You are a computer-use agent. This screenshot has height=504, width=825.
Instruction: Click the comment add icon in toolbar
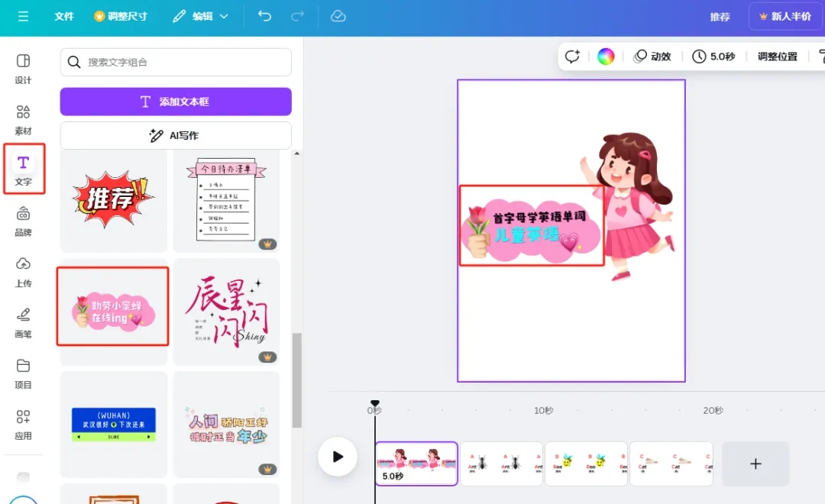[x=572, y=57]
